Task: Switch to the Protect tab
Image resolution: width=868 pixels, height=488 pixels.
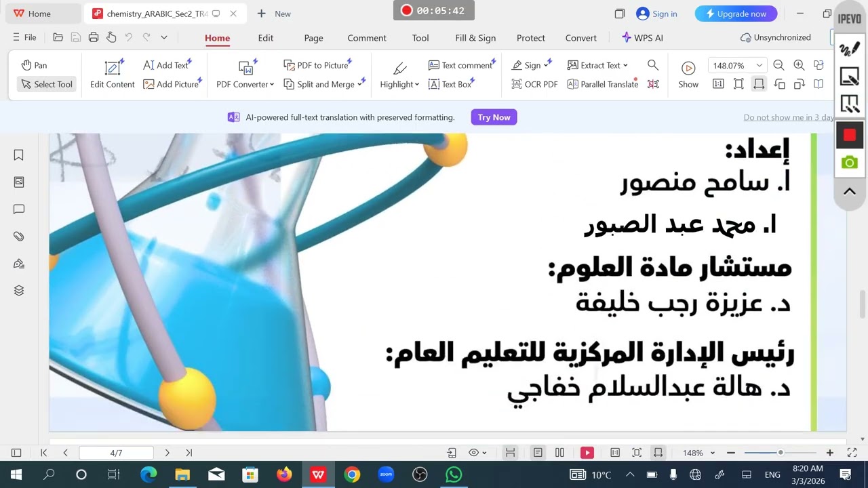Action: (531, 38)
